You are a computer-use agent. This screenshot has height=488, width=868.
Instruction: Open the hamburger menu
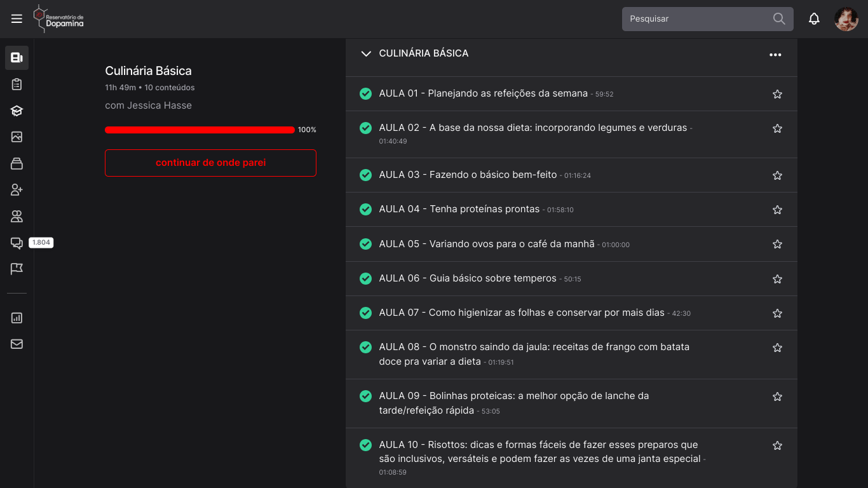(x=17, y=19)
